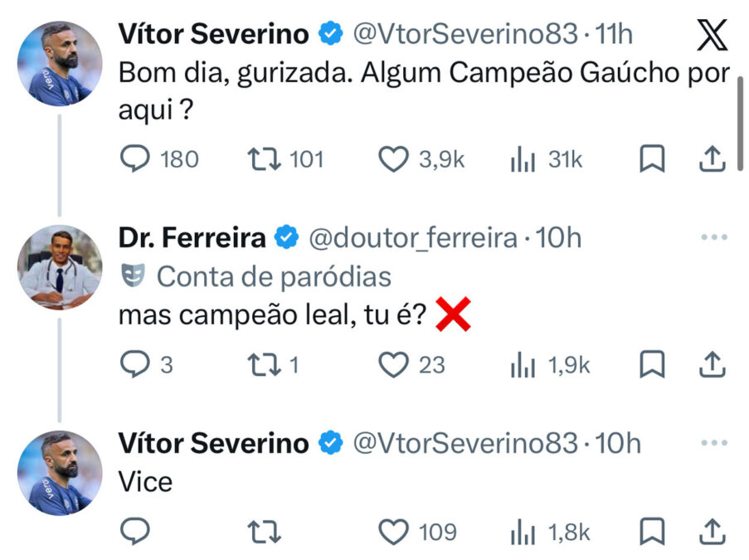Screen dimensions: 749x560
Task: Open the X logo at top right
Action: (x=710, y=35)
